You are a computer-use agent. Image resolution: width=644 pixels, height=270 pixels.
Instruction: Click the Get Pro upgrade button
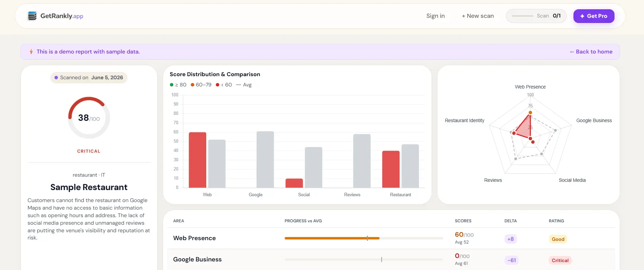click(594, 16)
